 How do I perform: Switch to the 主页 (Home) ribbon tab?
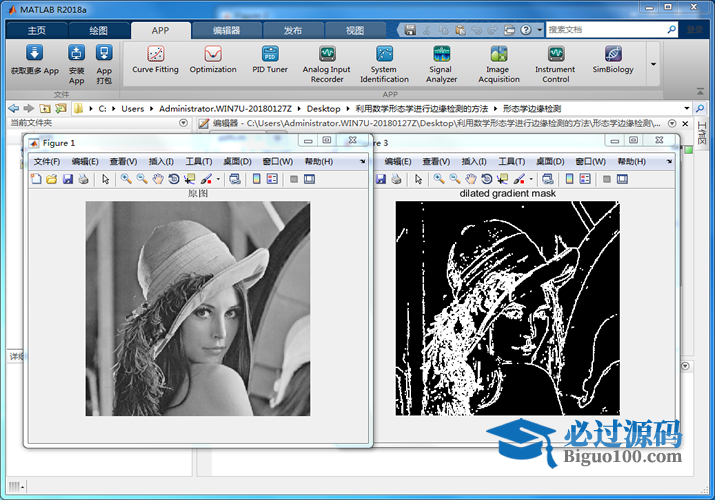[36, 31]
